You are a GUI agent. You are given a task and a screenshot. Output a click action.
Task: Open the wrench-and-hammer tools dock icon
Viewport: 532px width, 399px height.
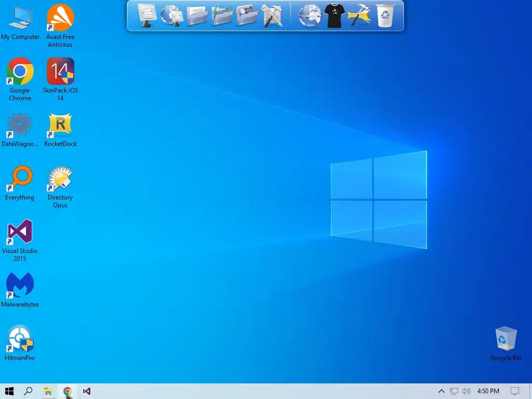pyautogui.click(x=272, y=16)
